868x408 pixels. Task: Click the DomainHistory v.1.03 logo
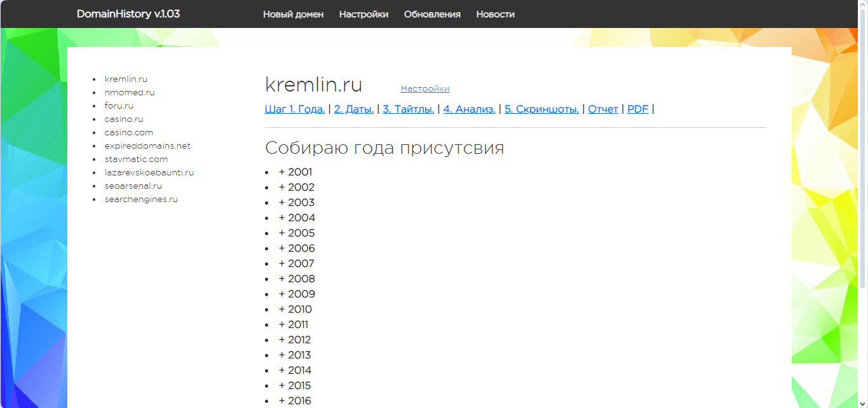point(128,14)
